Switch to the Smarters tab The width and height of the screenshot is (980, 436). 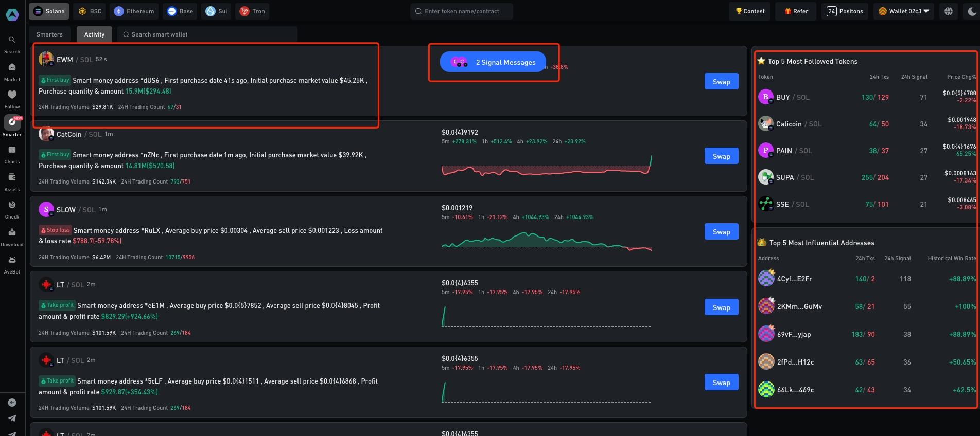[49, 34]
